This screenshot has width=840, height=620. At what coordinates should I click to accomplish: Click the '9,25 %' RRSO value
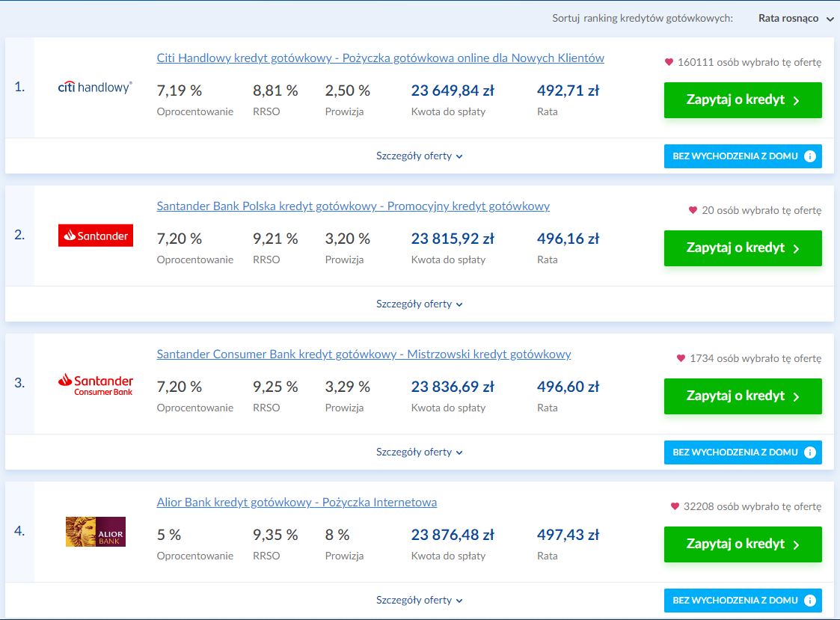(x=275, y=387)
